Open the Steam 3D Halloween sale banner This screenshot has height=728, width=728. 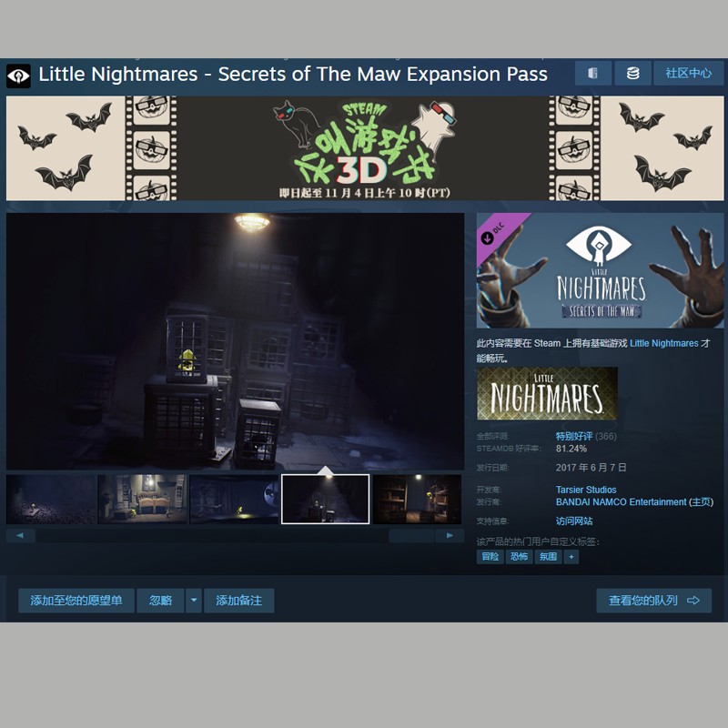[x=365, y=148]
